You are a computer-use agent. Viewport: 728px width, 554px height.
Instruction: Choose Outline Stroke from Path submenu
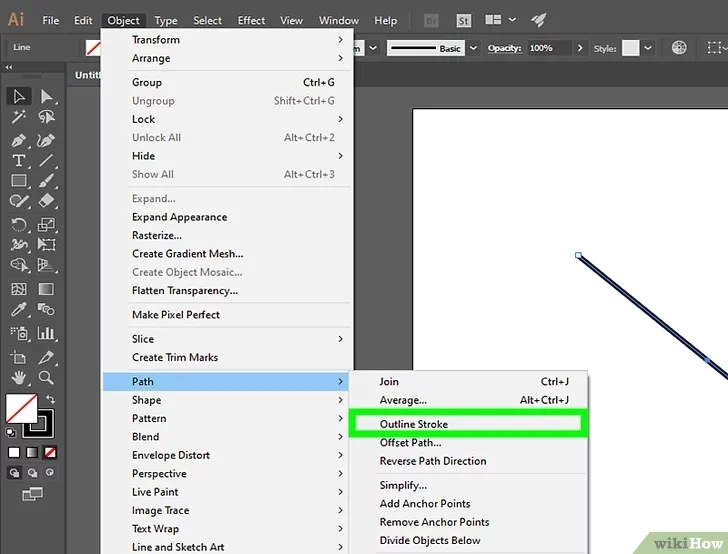click(x=468, y=424)
